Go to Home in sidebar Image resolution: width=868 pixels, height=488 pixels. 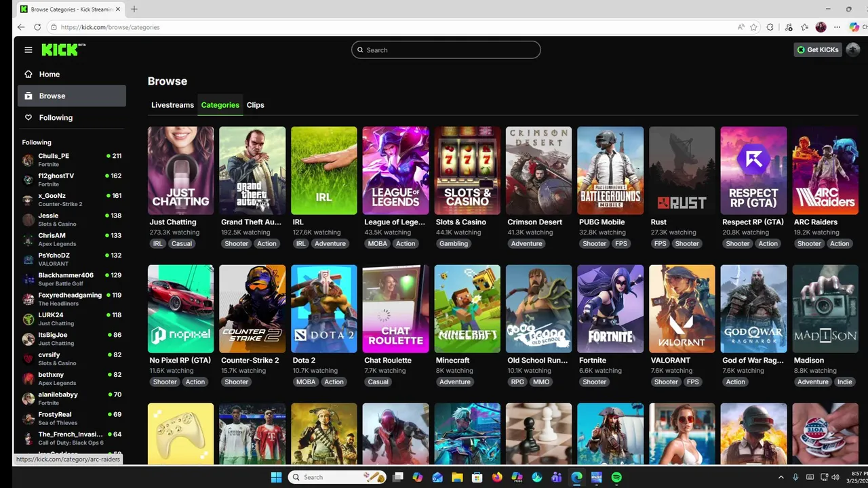pyautogui.click(x=72, y=74)
